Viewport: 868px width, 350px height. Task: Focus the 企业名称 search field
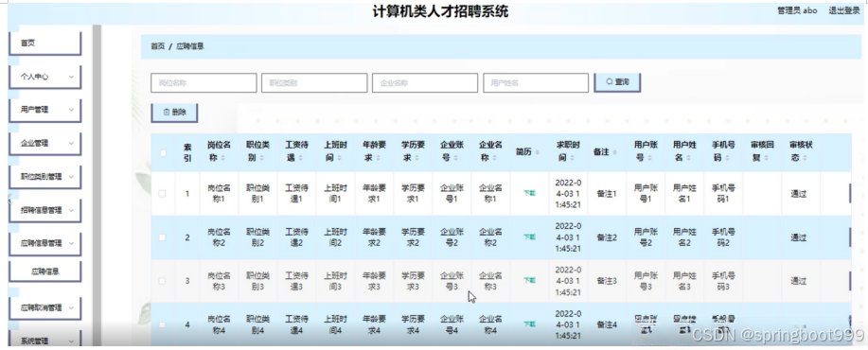pos(425,83)
